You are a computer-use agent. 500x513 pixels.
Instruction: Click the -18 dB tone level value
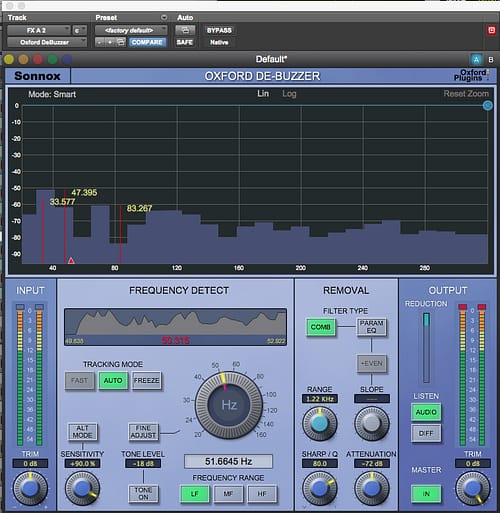[x=143, y=463]
